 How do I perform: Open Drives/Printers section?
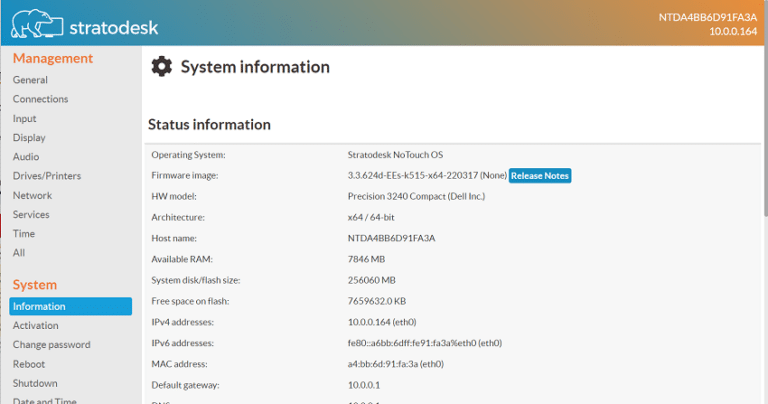pyautogui.click(x=47, y=176)
